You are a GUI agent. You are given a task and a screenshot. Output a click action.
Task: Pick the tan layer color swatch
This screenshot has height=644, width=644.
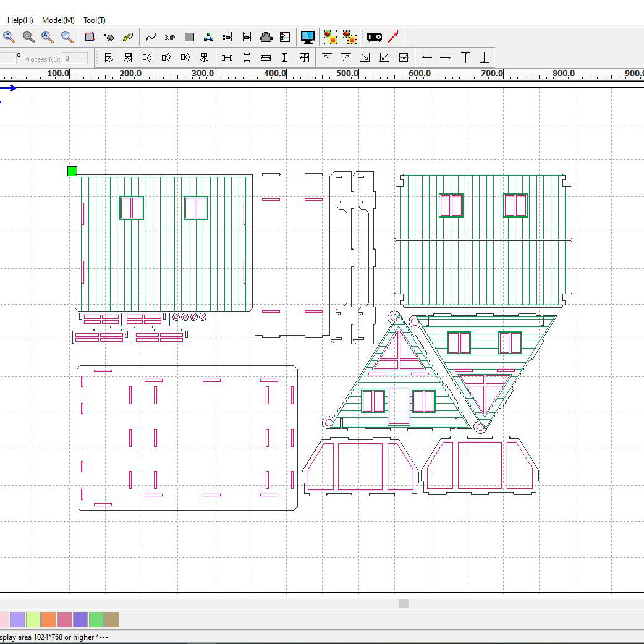[x=112, y=619]
